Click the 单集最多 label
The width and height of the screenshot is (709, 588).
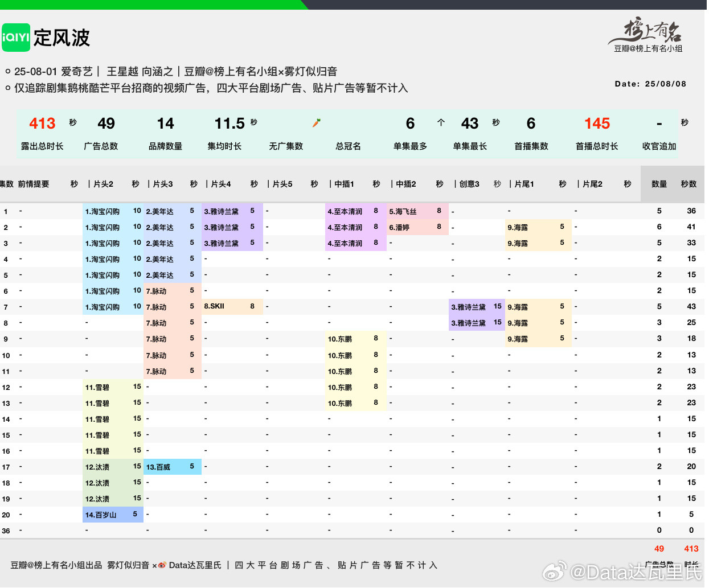(x=410, y=146)
